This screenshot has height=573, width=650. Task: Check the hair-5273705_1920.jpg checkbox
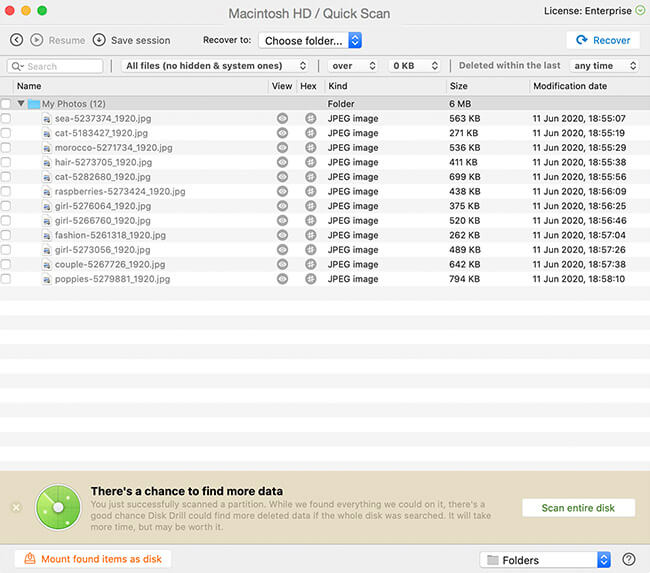5,162
